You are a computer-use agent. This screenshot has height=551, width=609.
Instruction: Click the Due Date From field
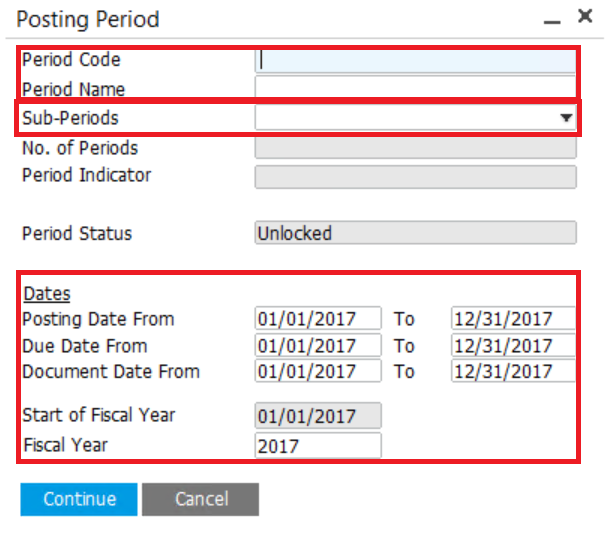318,346
